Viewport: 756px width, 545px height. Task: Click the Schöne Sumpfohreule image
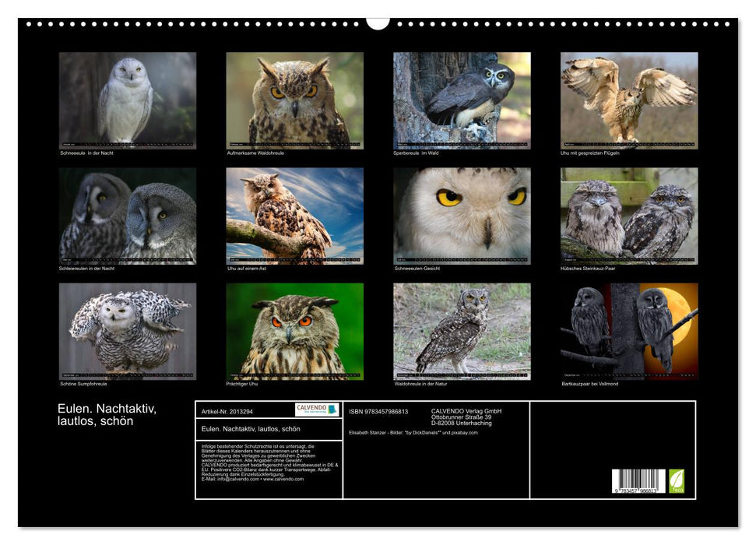coord(128,331)
